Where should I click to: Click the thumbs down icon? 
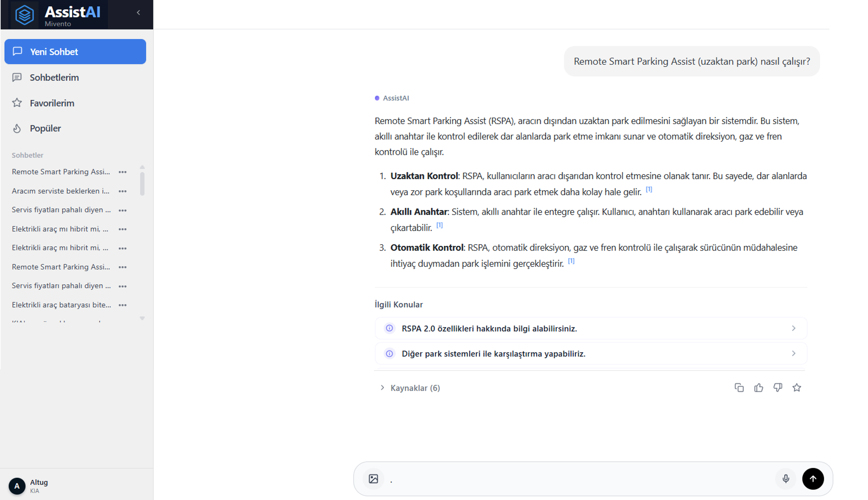coord(778,388)
